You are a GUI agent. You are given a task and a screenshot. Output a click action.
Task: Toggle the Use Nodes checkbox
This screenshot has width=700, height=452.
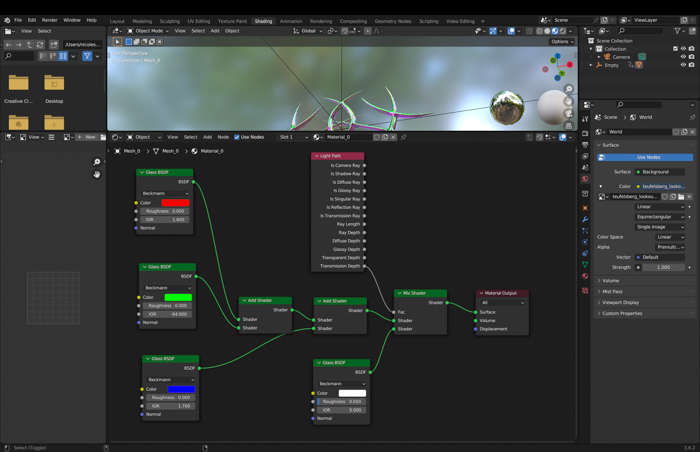236,137
